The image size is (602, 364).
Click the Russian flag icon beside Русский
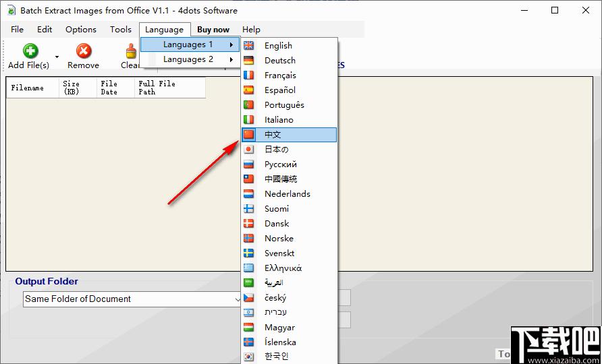pos(249,164)
